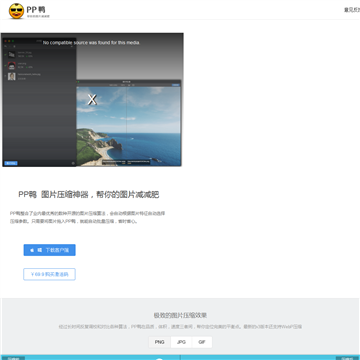Click the Apple icon in download button
Viewport: 360px width, 360px height.
click(32, 250)
